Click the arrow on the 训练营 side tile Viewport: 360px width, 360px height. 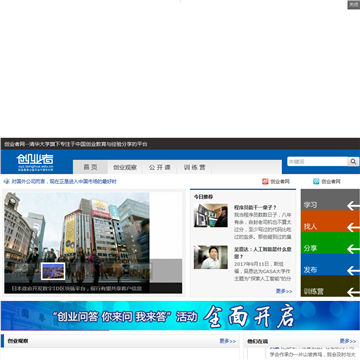[x=353, y=292]
